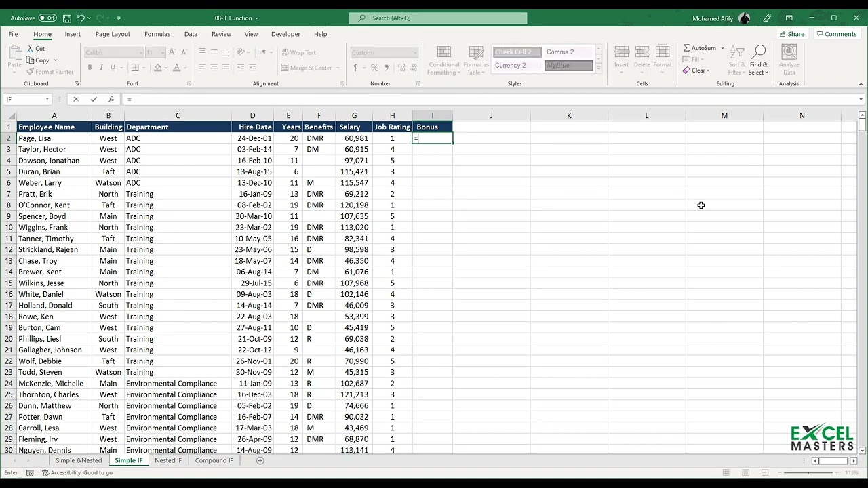Click Top Align icon
868x488 pixels.
202,52
